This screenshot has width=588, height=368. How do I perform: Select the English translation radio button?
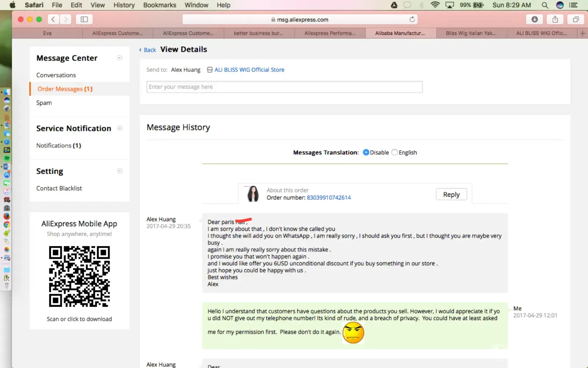(x=395, y=152)
